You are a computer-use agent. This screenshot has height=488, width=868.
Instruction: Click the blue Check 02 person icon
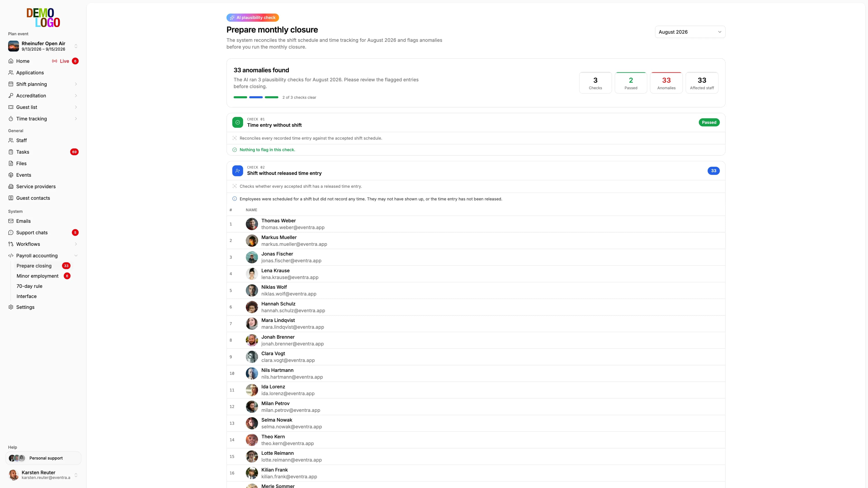pos(238,171)
